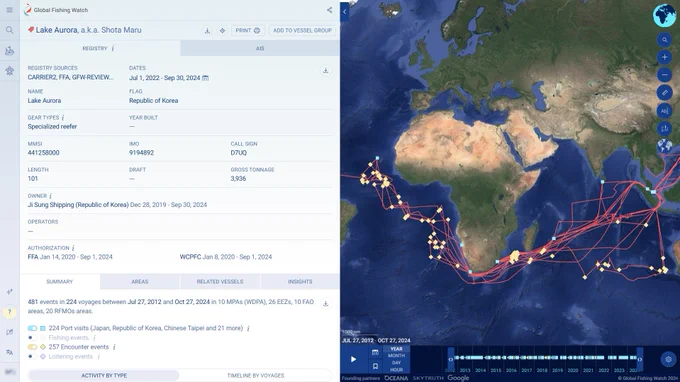Screen dimensions: 680x382
Task: Open the language selector icon
Action: 10,352
